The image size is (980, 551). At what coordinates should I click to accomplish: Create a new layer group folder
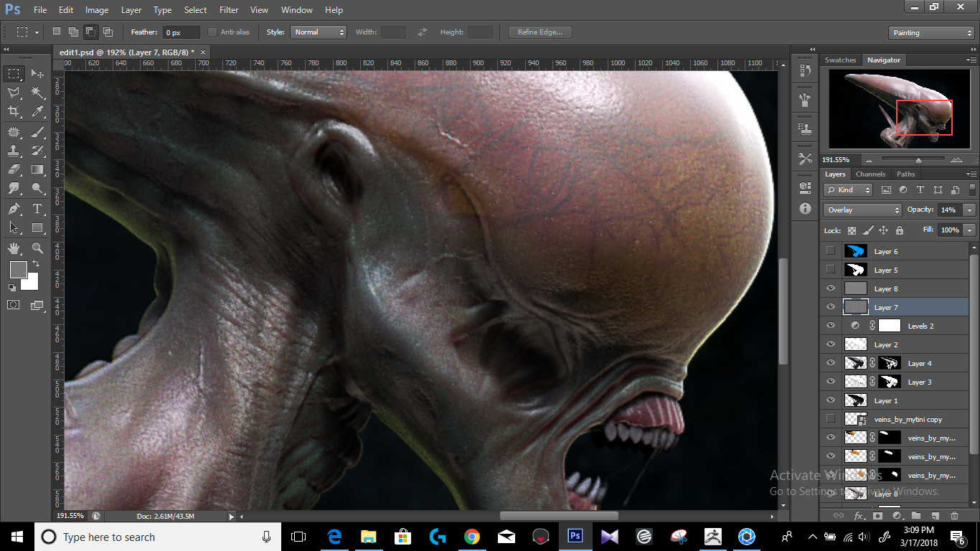click(x=916, y=516)
